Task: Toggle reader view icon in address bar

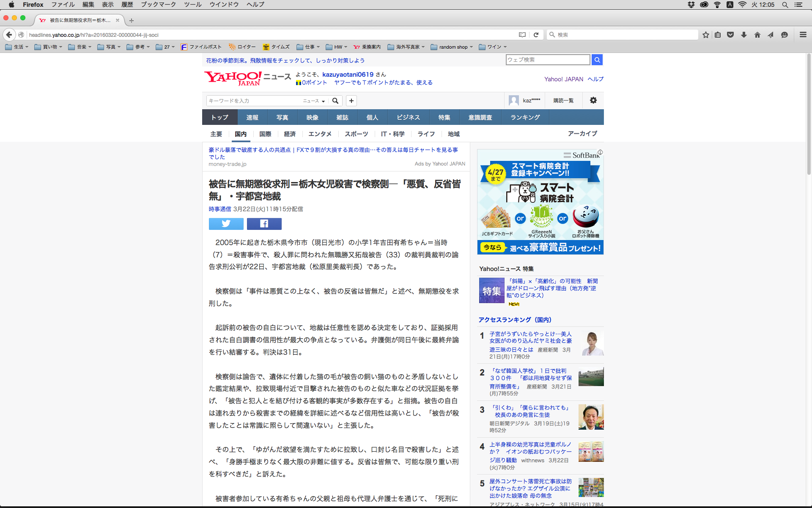Action: pyautogui.click(x=522, y=35)
